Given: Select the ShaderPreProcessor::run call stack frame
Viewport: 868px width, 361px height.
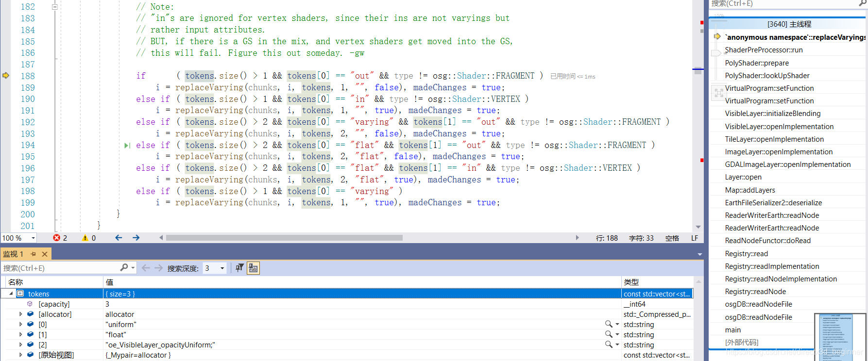Looking at the screenshot, I should tap(764, 50).
